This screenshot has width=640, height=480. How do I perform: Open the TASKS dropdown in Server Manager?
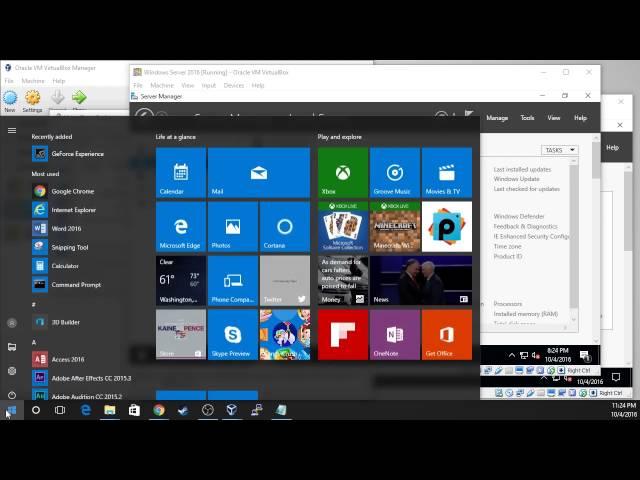(x=560, y=150)
